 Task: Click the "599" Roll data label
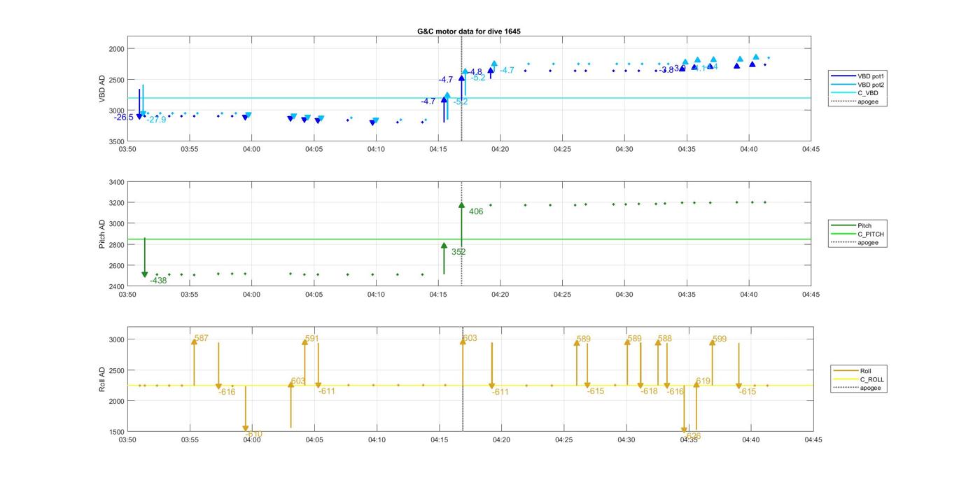point(720,339)
